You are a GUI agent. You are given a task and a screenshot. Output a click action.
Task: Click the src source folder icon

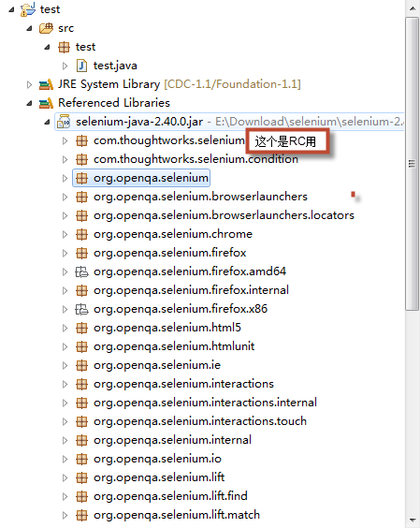point(46,28)
